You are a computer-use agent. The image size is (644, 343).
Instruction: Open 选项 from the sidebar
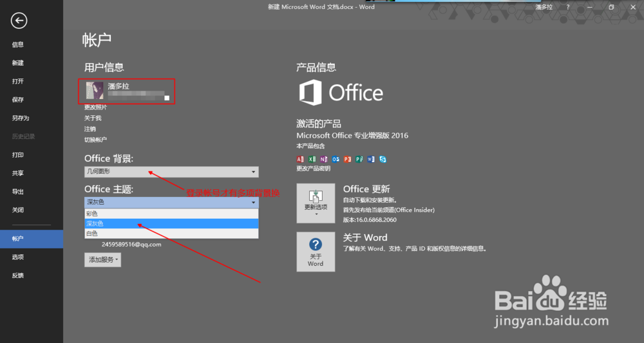tap(17, 257)
